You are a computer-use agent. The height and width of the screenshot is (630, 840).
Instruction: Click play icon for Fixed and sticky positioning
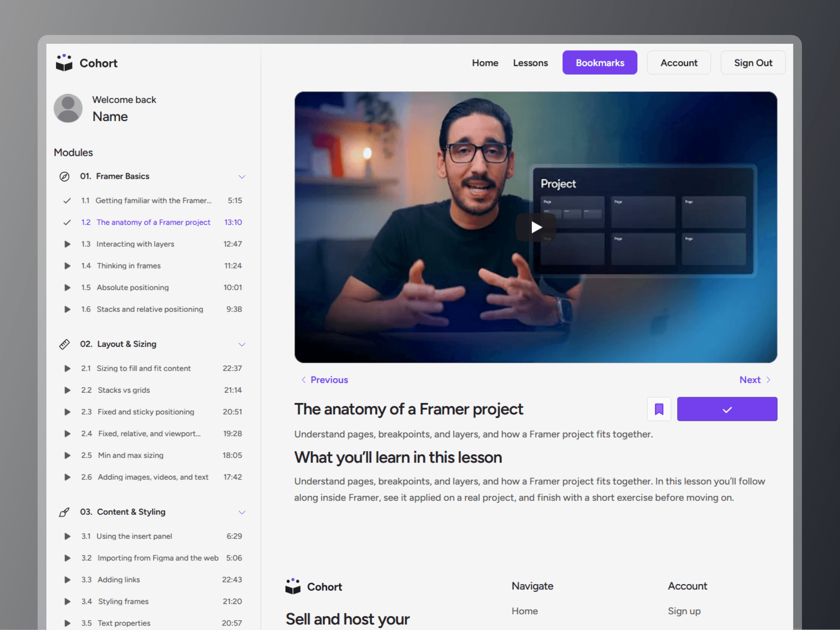(x=67, y=412)
